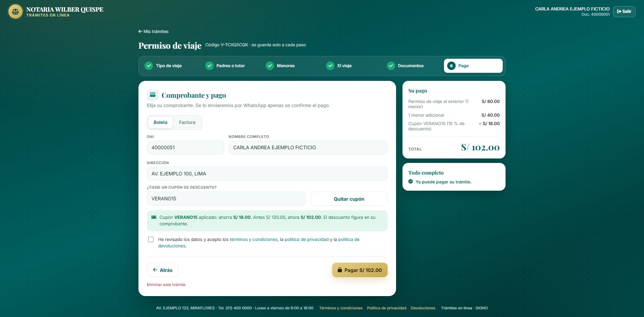Click the Pagar S/ 102.00 button
Image resolution: width=644 pixels, height=317 pixels.
tap(360, 270)
